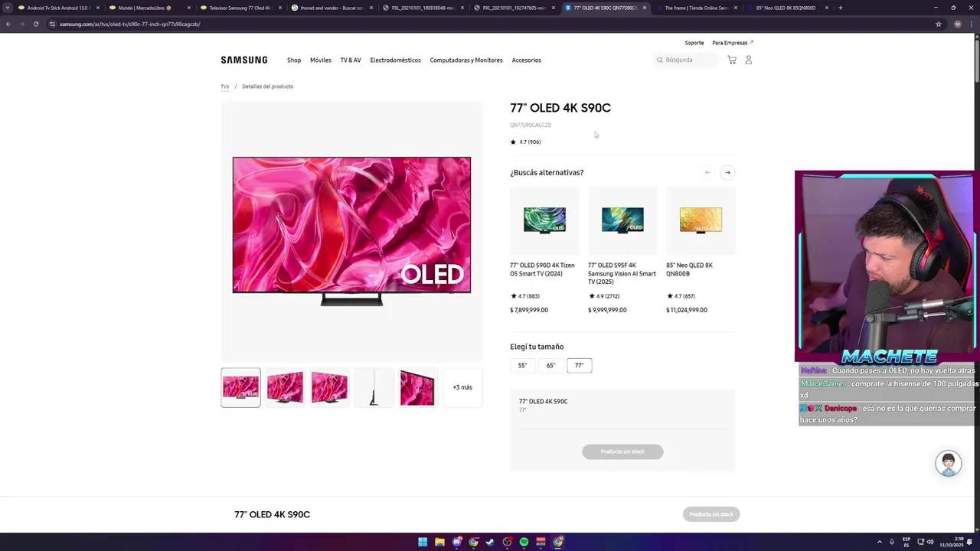Bookmark page with the star icon
The image size is (980, 551).
click(x=939, y=24)
